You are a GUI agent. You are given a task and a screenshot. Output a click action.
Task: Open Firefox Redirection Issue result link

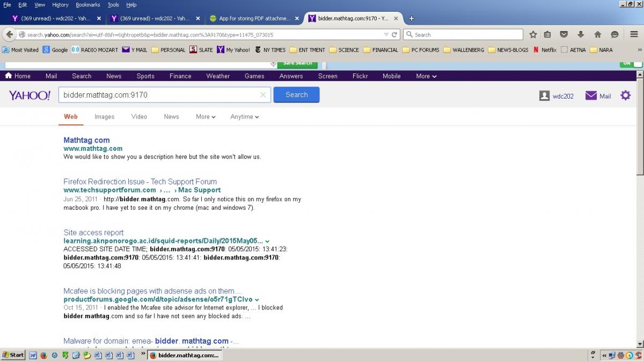140,182
